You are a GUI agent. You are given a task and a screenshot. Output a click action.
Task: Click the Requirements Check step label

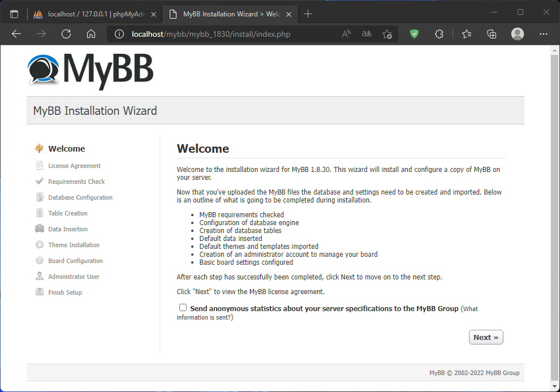76,182
